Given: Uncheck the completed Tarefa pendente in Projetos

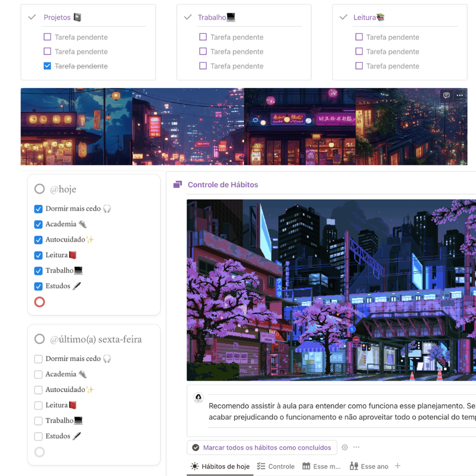Looking at the screenshot, I should click(x=47, y=66).
